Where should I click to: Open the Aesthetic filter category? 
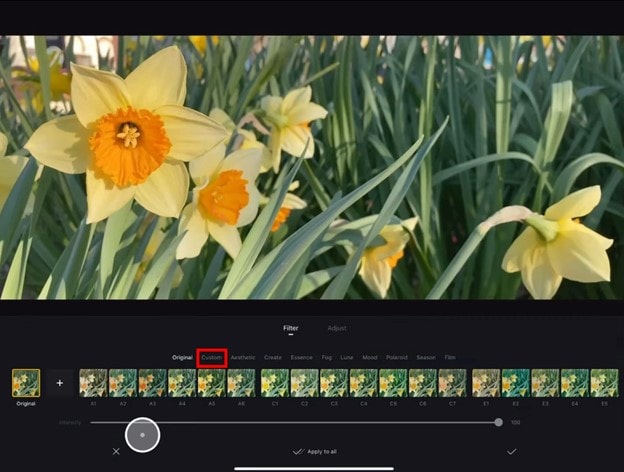tap(243, 357)
